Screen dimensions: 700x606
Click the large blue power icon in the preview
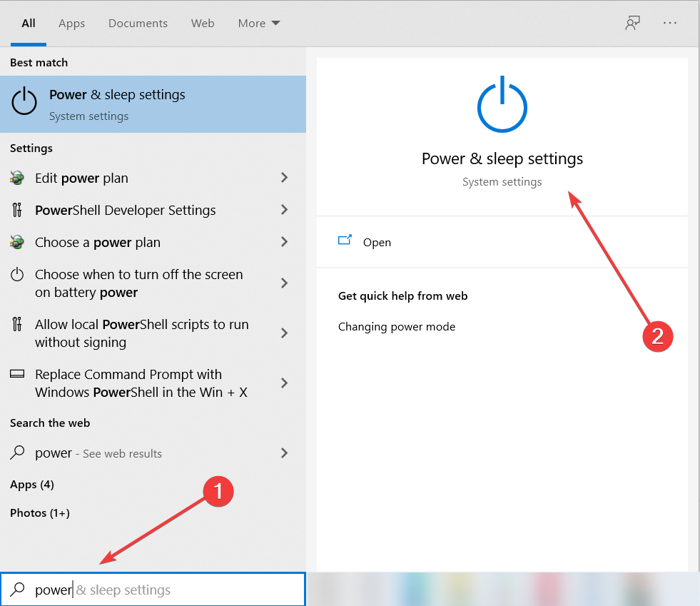tap(502, 104)
